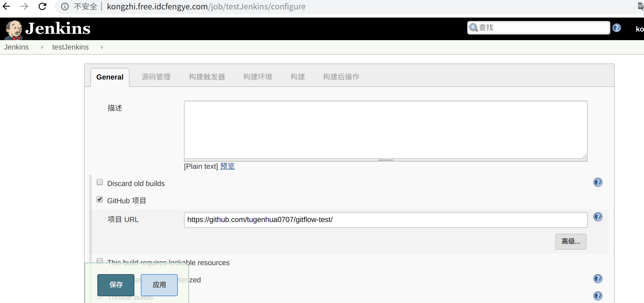Viewport: 644px width, 303px height.
Task: Switch to 构建触发器 tab
Action: tap(207, 77)
